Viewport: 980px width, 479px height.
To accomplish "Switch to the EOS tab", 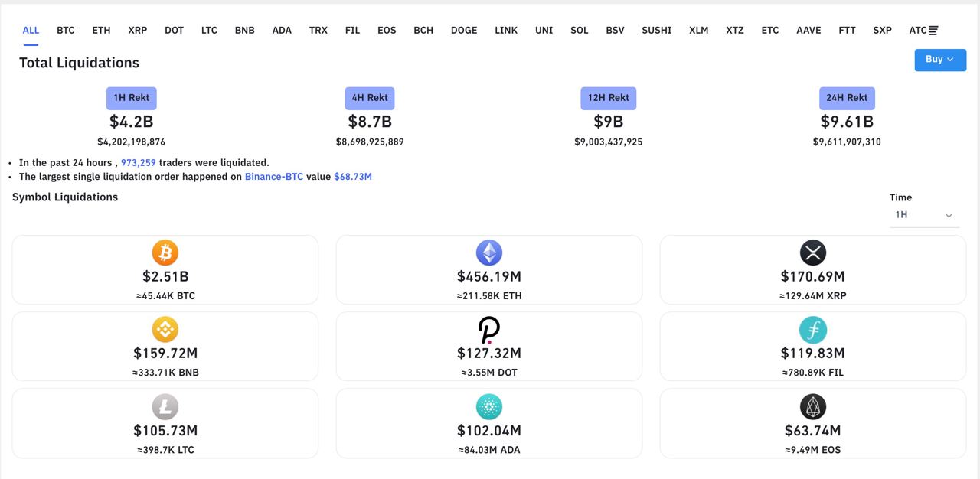I will pos(387,31).
